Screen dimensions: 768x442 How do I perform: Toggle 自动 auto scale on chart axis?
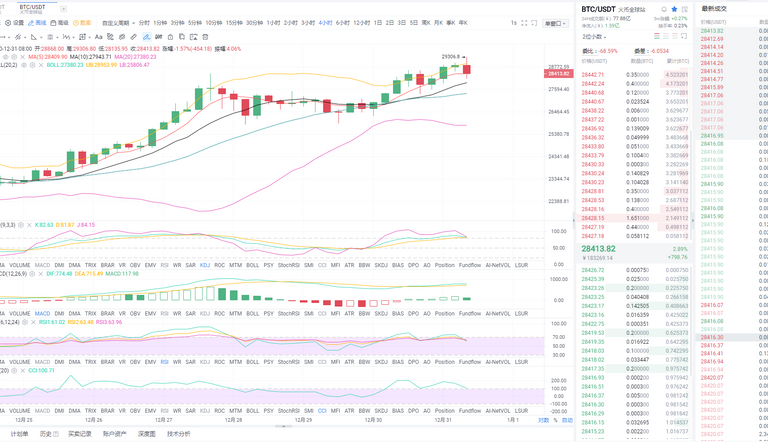tap(567, 420)
